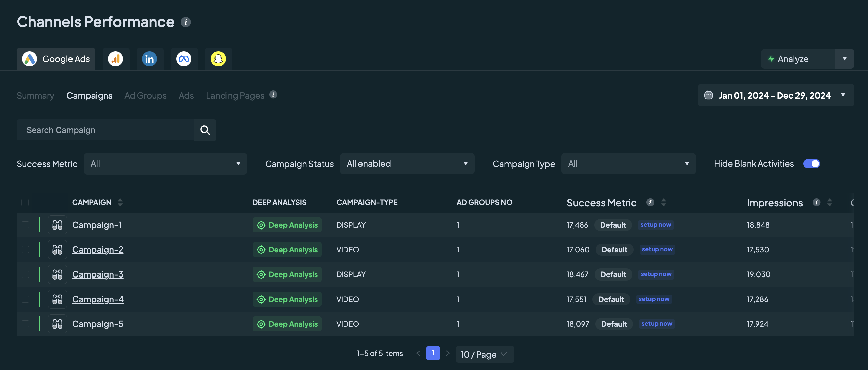Click the binoculars icon for Campaign-1

coord(57,225)
